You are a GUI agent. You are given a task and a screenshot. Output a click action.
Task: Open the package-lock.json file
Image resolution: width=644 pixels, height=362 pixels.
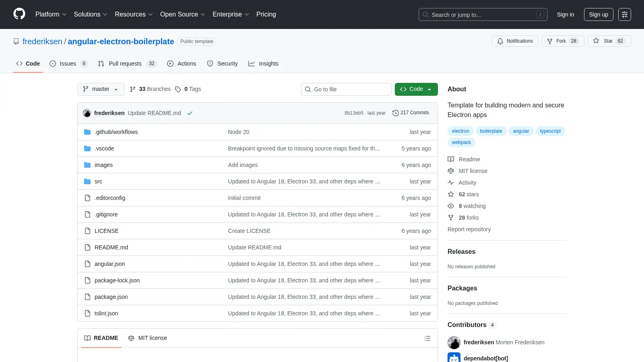[117, 280]
